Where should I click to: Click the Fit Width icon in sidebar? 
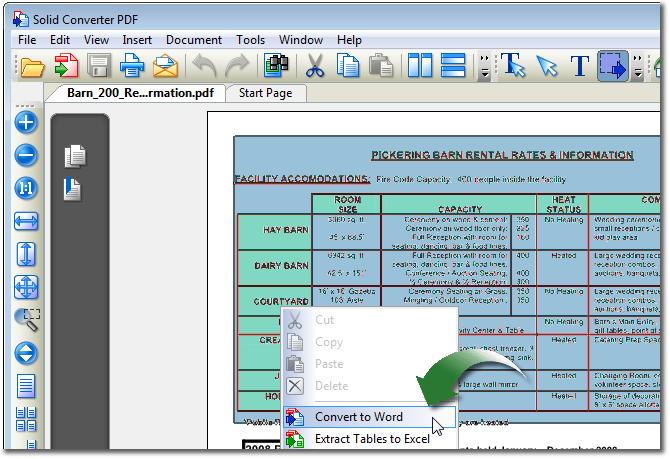tap(26, 221)
